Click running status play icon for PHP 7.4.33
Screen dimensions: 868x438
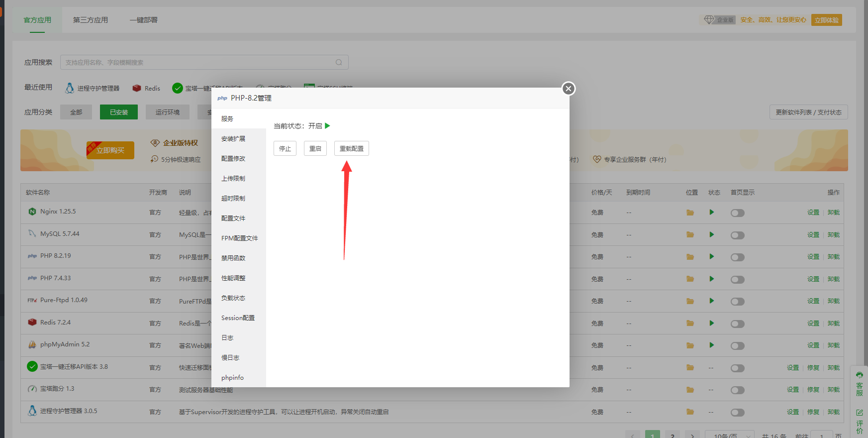(712, 279)
